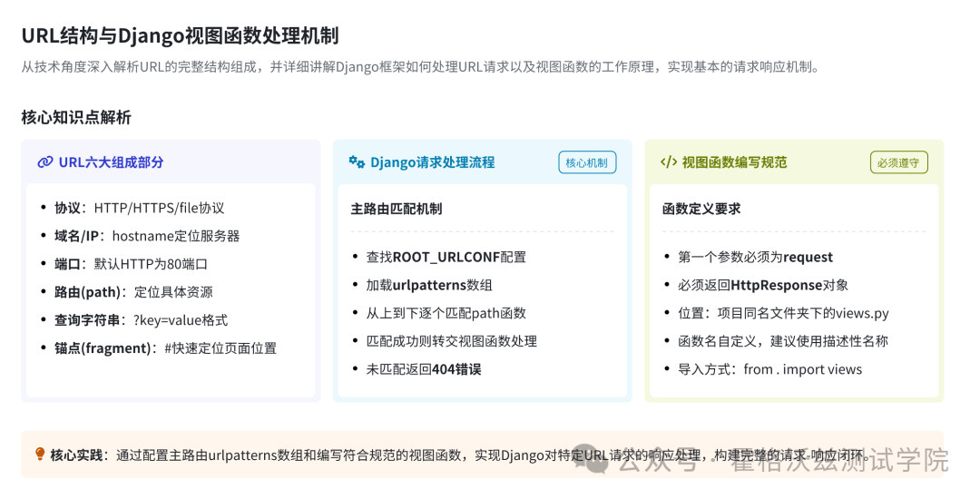Image resolution: width=980 pixels, height=499 pixels.
Task: Click 第一个参数必须为request item
Action: pos(756,258)
